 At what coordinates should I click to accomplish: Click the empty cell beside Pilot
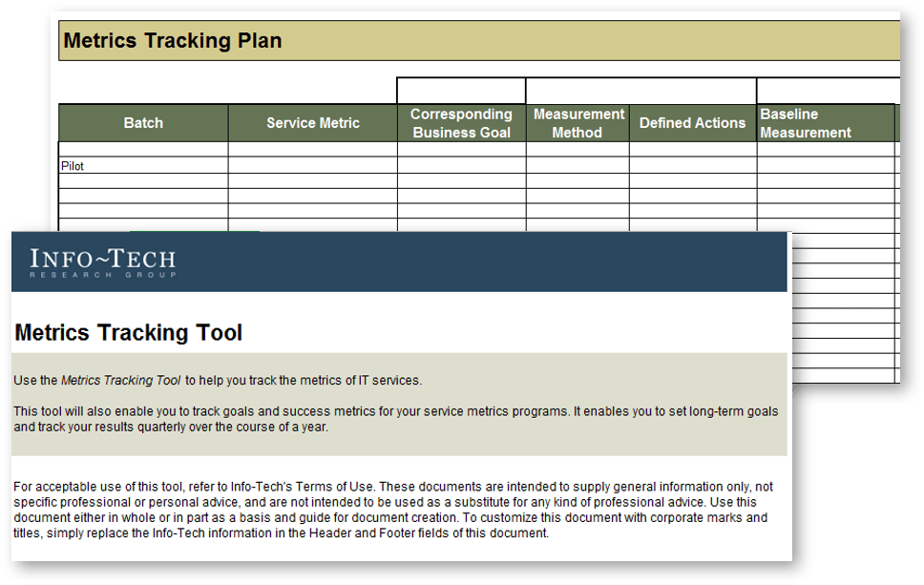312,165
